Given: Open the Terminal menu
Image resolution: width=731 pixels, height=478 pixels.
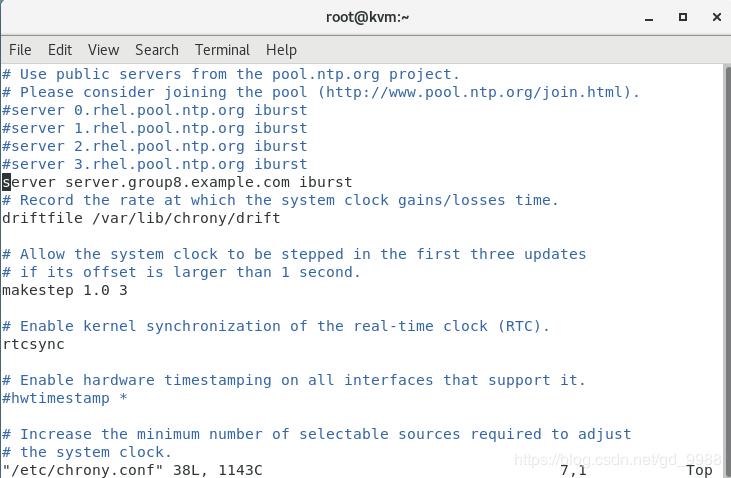Looking at the screenshot, I should 222,49.
